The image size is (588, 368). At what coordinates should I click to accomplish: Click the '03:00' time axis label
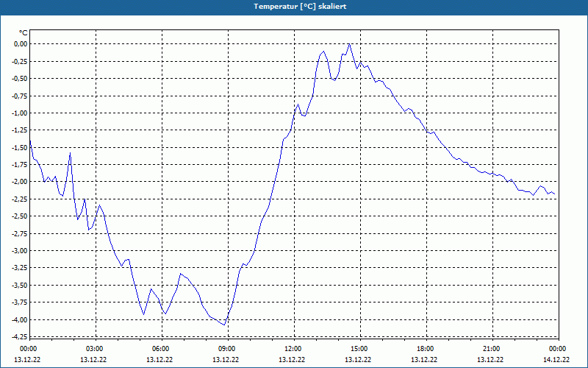point(93,349)
